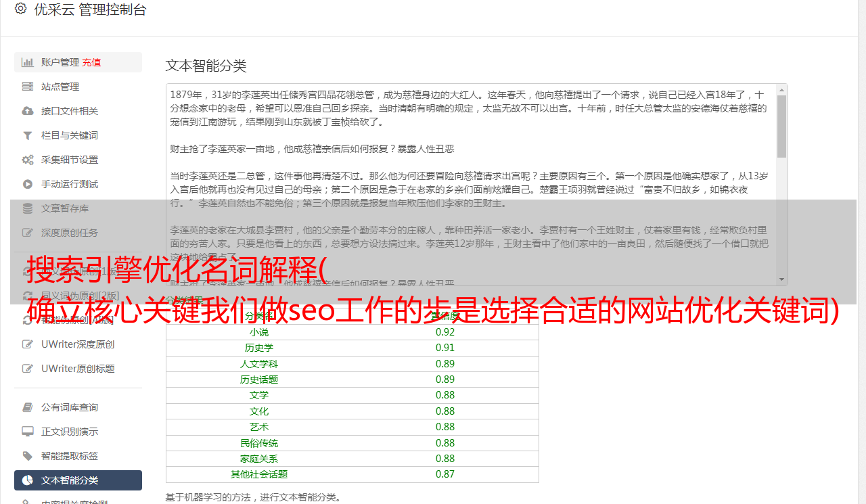Image resolution: width=866 pixels, height=504 pixels.
Task: Click the text area scrollbar thumb
Action: pyautogui.click(x=782, y=126)
